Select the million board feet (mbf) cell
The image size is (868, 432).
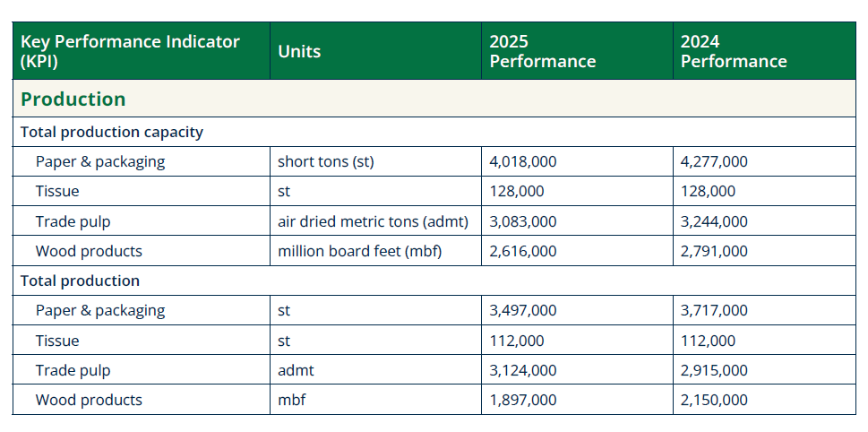360,251
